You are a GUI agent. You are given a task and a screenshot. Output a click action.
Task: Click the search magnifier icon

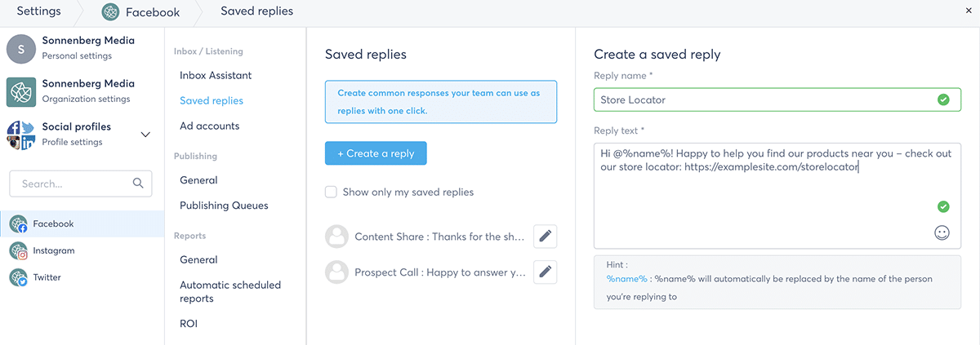[x=138, y=184]
